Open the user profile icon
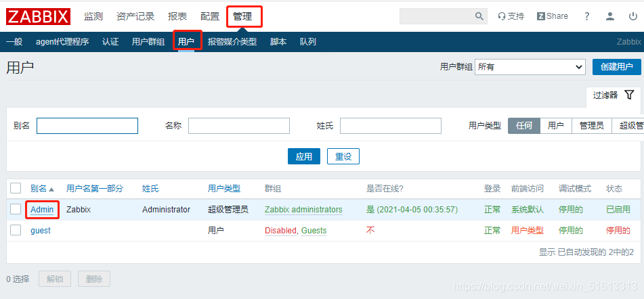The height and width of the screenshot is (299, 644). (x=610, y=16)
